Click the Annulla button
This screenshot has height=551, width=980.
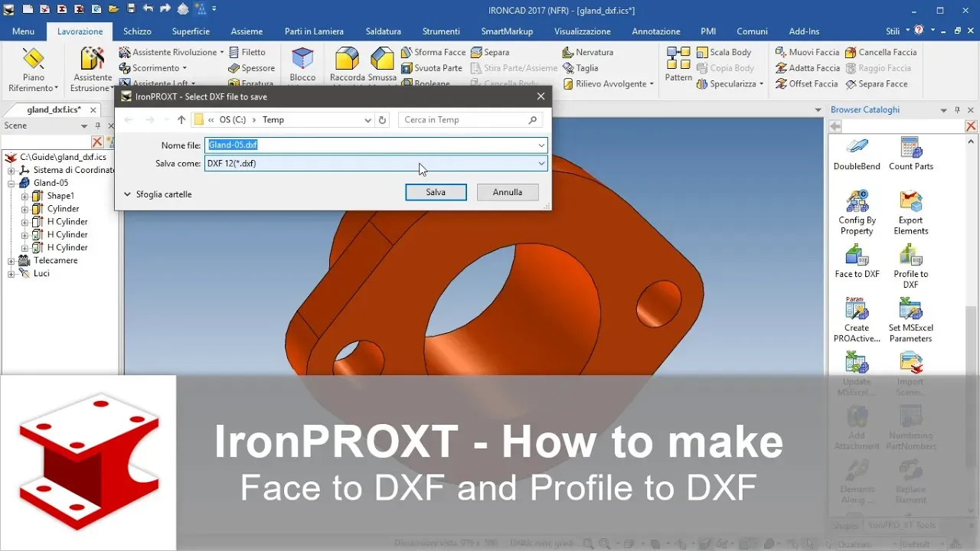tap(508, 193)
